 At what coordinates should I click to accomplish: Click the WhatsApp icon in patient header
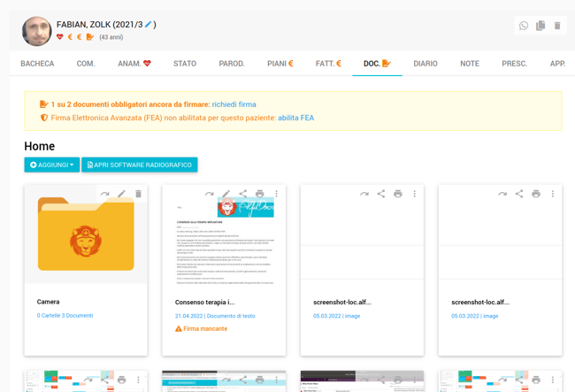click(524, 26)
